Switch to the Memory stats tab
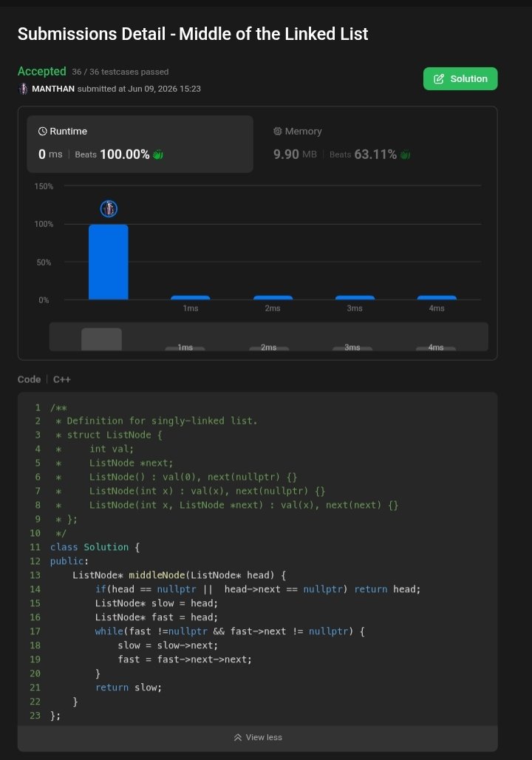Viewport: 532px width, 760px height. [x=374, y=144]
